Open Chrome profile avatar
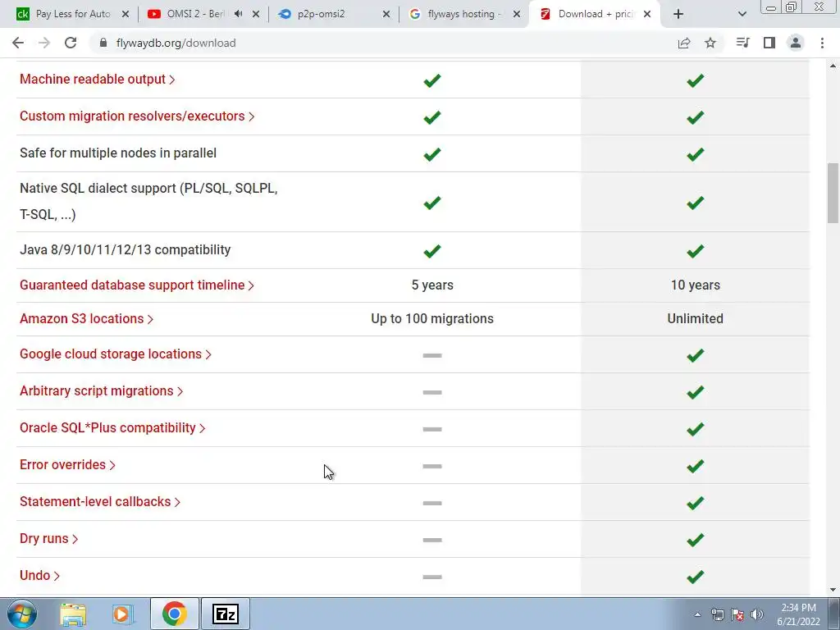 pyautogui.click(x=796, y=43)
